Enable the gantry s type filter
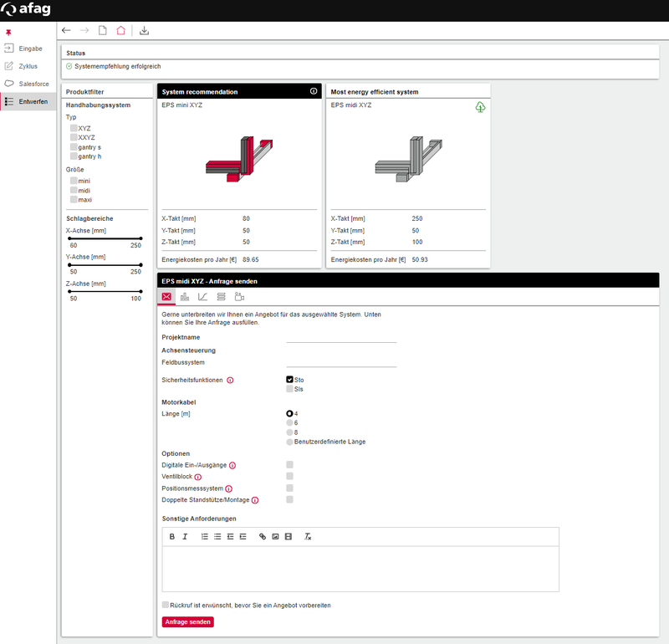 point(74,147)
